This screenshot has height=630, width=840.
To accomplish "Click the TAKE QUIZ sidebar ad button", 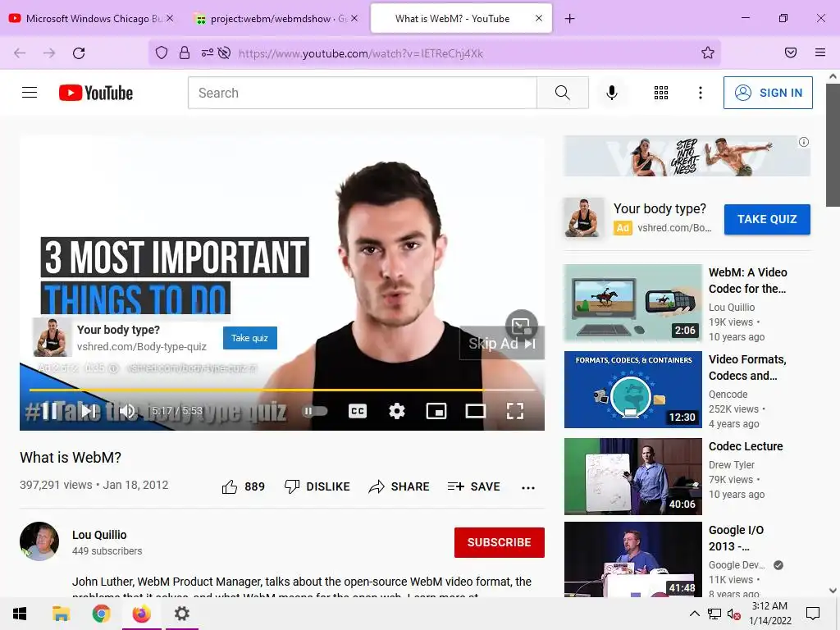I will pos(767,219).
